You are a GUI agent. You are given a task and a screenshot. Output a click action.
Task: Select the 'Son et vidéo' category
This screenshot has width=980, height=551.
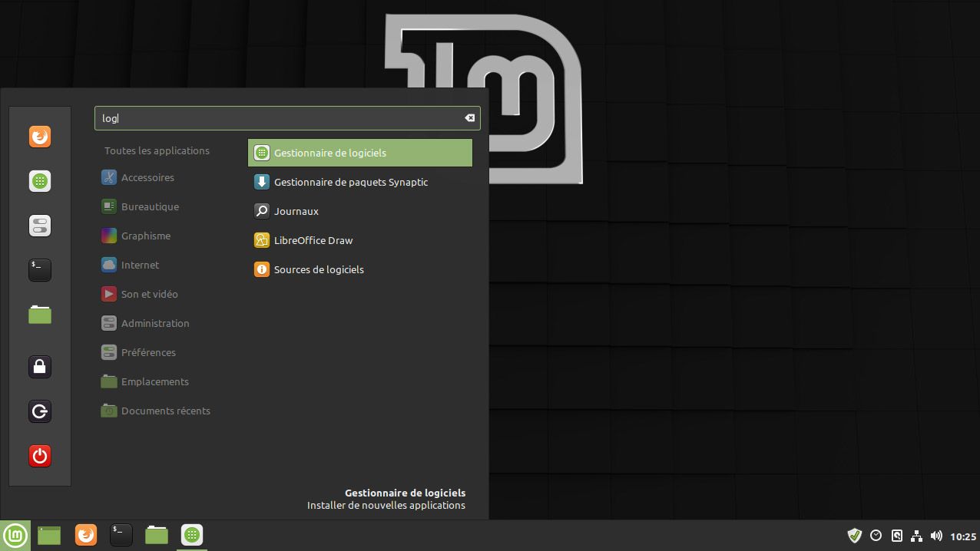[x=149, y=294]
